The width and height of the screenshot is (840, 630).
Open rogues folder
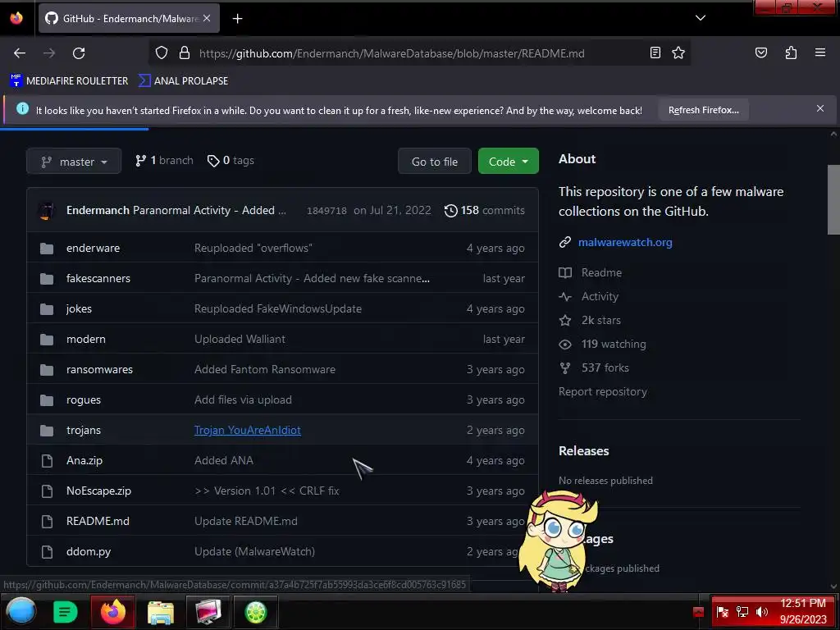coord(84,400)
